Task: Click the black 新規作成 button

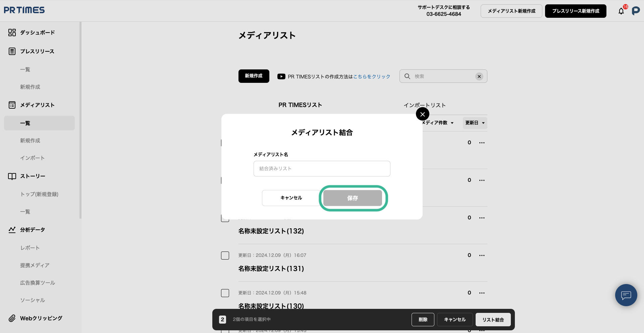Action: [x=254, y=76]
